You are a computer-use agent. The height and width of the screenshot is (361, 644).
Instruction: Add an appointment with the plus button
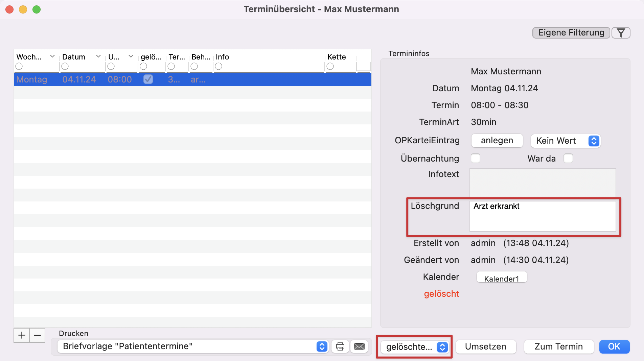tap(22, 335)
